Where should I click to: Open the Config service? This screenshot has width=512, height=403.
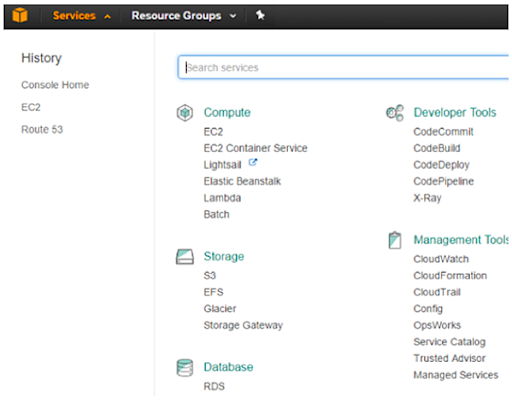point(428,309)
